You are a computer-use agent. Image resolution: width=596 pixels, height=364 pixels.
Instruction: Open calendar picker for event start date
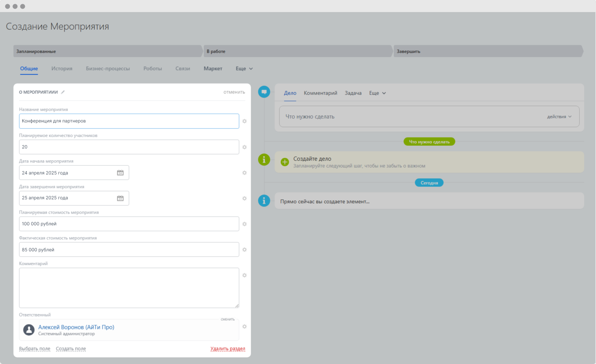(120, 173)
